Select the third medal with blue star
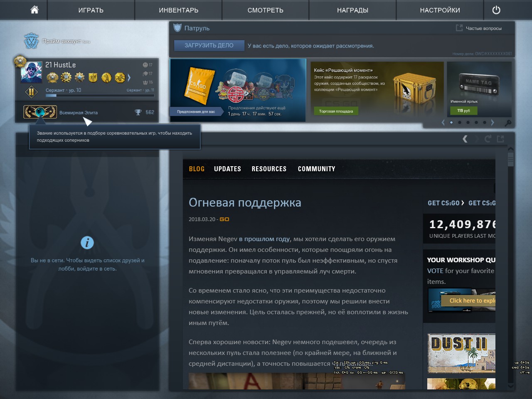Screen dimensions: 532x399 [79, 77]
